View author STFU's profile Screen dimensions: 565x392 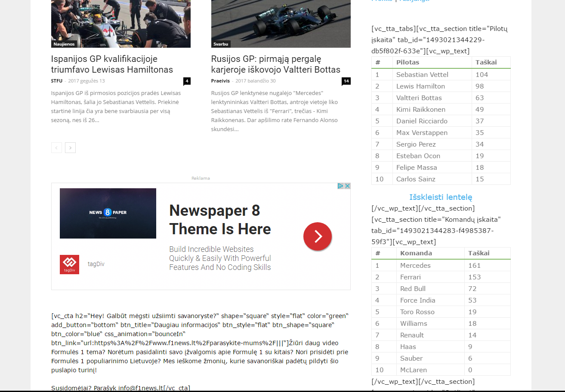(57, 81)
